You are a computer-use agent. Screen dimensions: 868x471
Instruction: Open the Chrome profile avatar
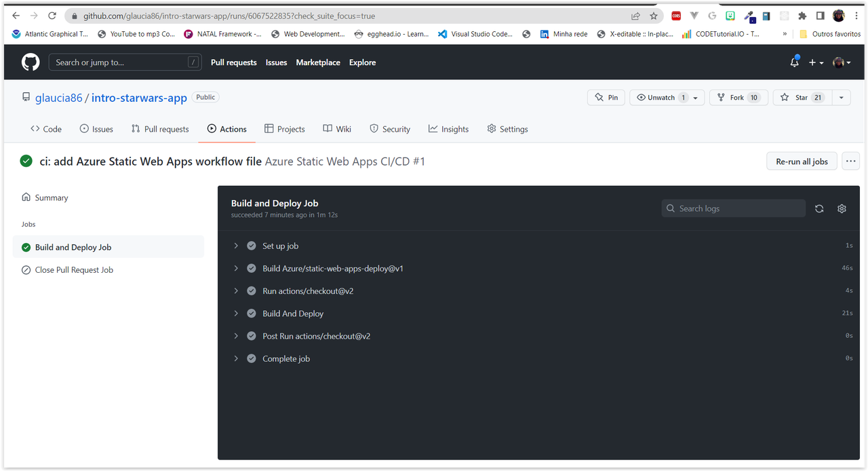[x=839, y=16]
